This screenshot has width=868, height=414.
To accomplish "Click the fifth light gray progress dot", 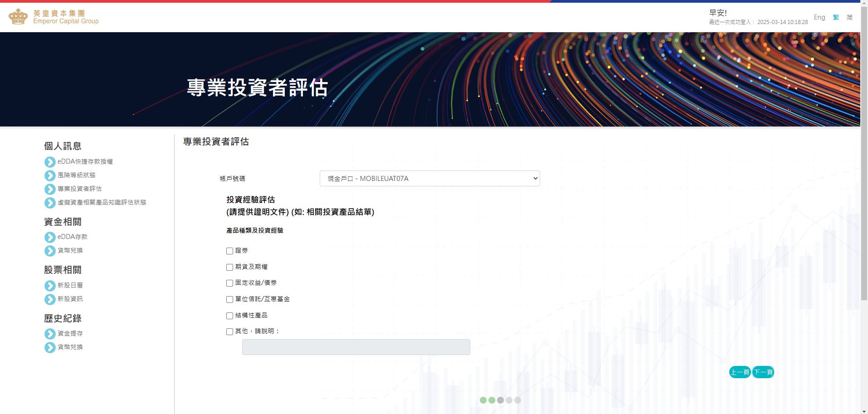I will pos(517,400).
